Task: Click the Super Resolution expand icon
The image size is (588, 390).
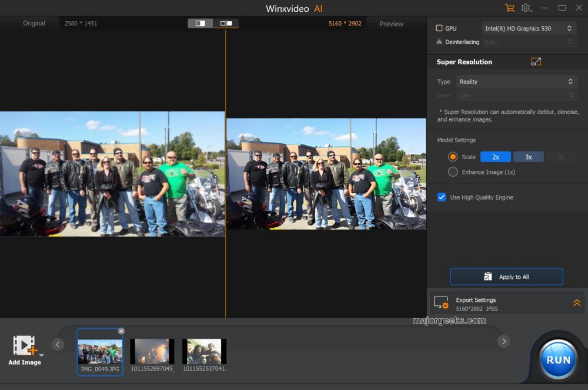Action: [536, 62]
